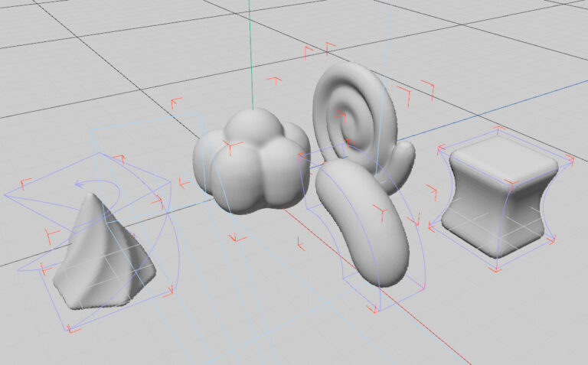Image resolution: width=588 pixels, height=365 pixels.
Task: Grab the bottom-left corner handle of cone's bounding box
Action: pos(71,328)
